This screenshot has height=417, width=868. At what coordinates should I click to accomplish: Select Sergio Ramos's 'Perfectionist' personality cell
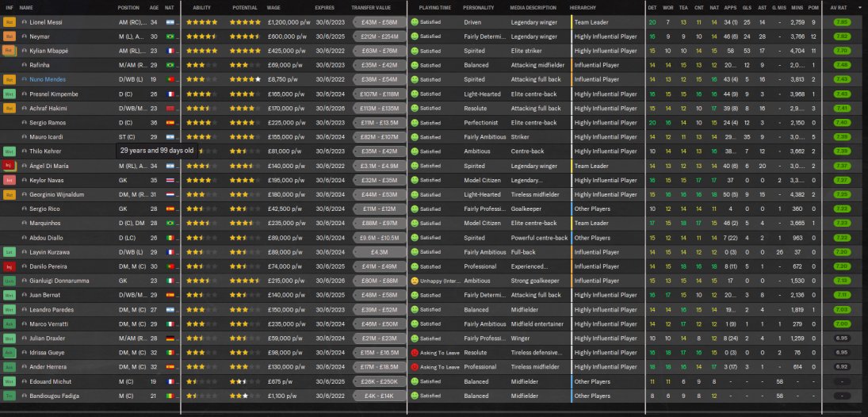481,122
